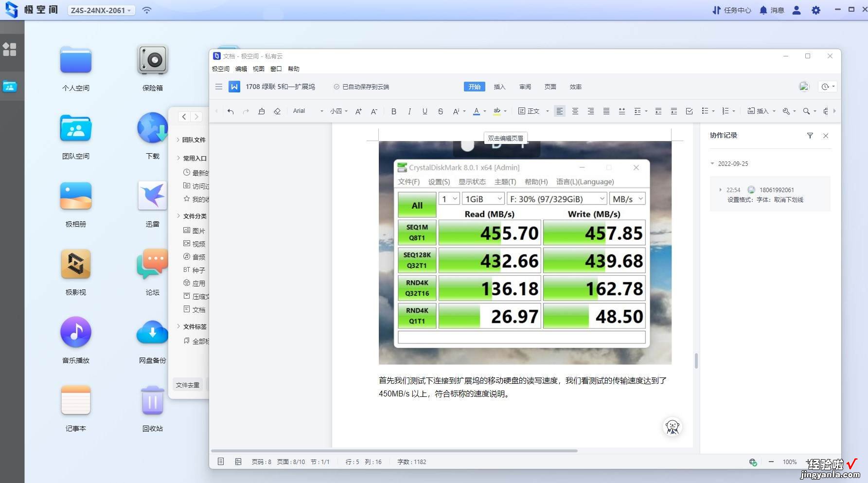Open the 编辑 menu

(241, 69)
